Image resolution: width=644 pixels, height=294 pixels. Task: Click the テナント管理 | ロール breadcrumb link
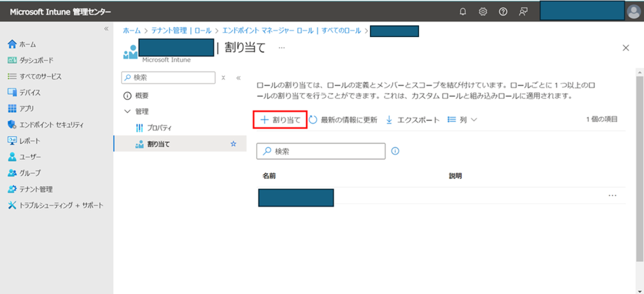pos(181,31)
